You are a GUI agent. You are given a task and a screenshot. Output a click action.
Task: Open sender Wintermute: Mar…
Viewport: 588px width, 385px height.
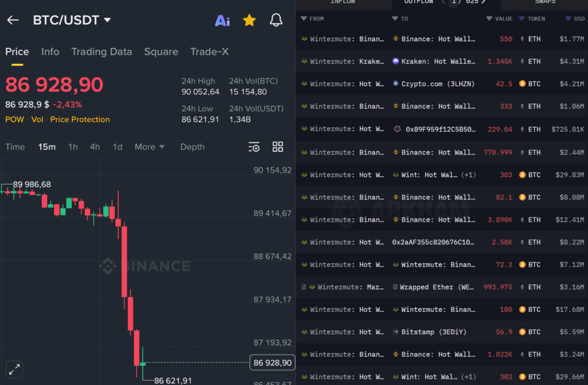351,287
